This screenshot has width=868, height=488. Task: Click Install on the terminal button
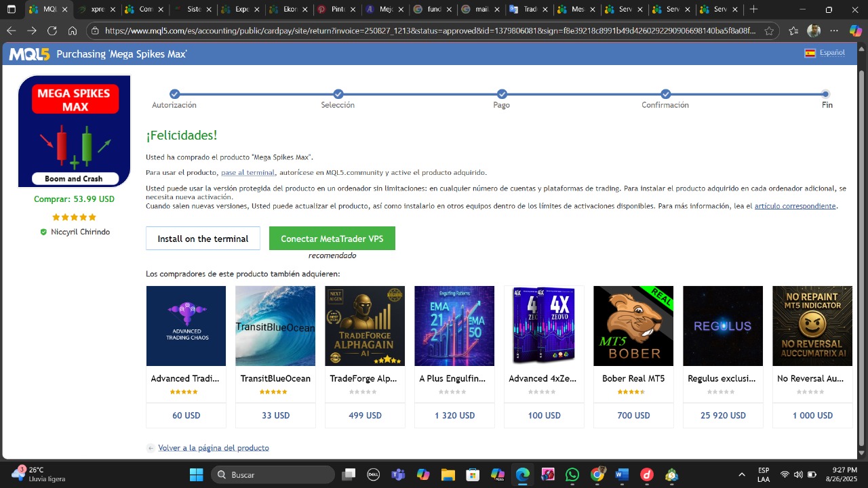(x=203, y=239)
